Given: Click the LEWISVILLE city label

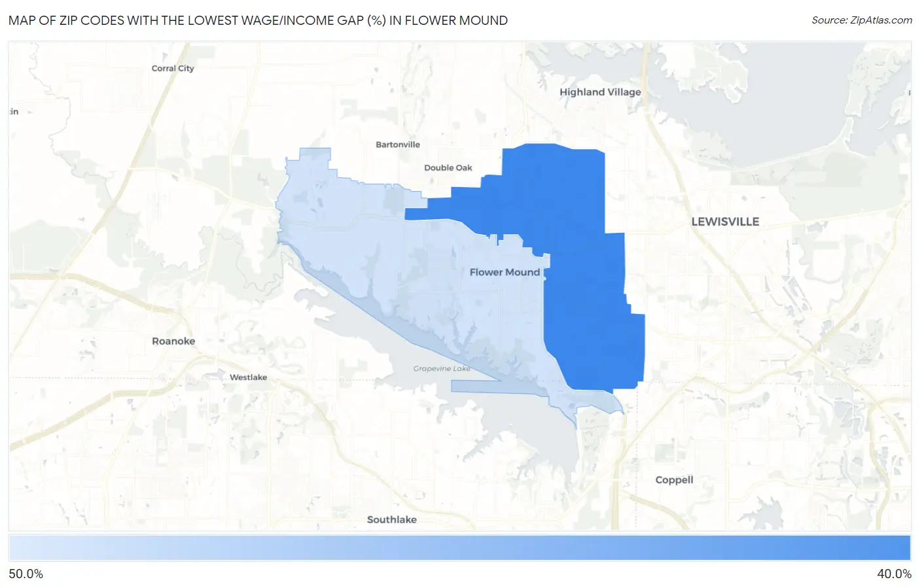Looking at the screenshot, I should (725, 222).
